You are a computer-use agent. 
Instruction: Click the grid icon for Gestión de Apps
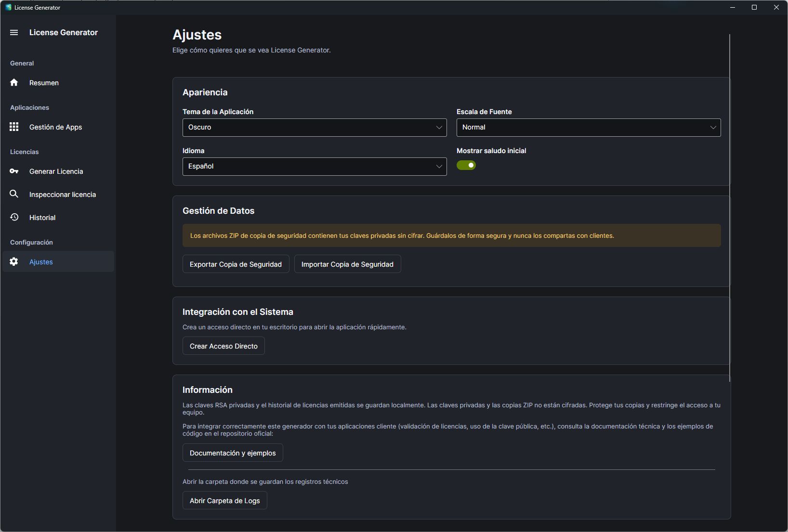14,127
